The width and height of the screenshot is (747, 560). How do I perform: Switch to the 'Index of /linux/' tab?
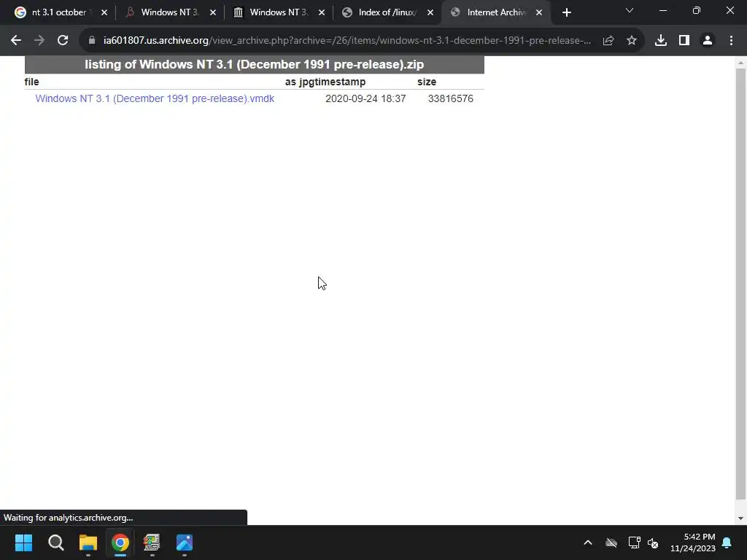(387, 12)
